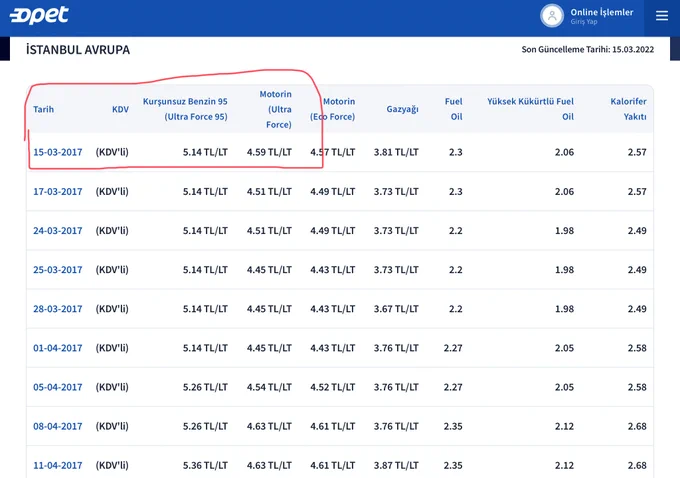Select 2.27 Fuel Oil in 01-04-2017 row
The height and width of the screenshot is (478, 680).
click(453, 348)
